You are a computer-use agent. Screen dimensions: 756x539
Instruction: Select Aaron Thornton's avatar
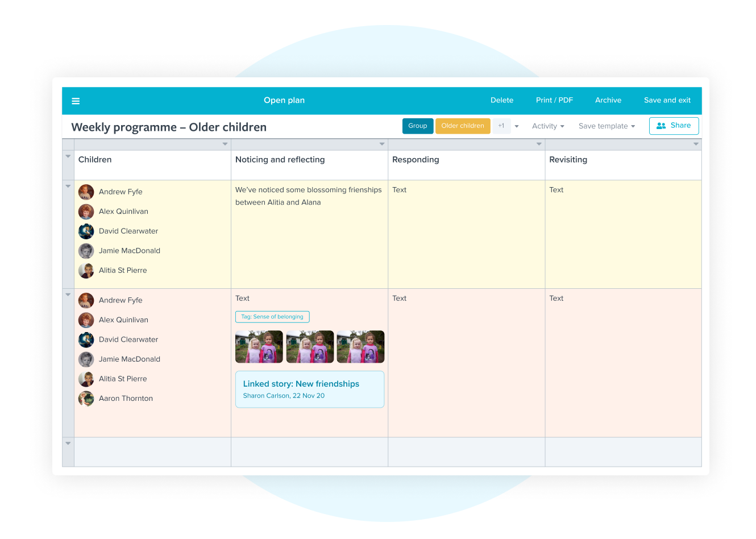tap(86, 399)
